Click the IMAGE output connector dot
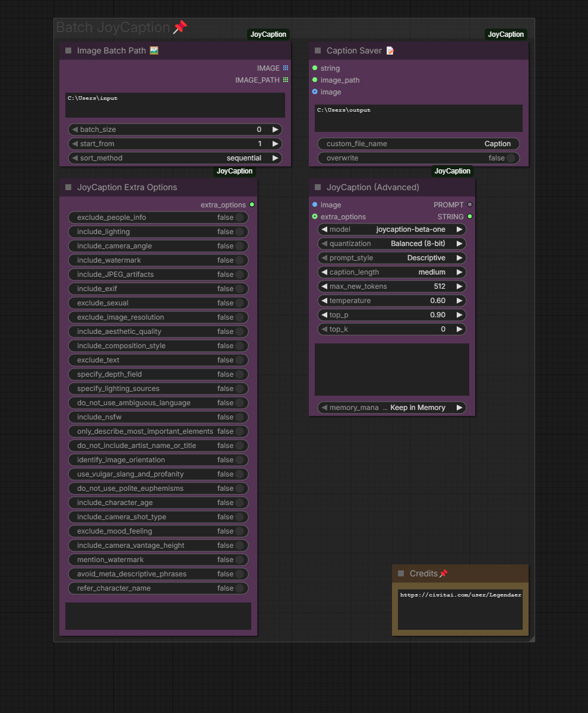This screenshot has height=713, width=588. 286,68
